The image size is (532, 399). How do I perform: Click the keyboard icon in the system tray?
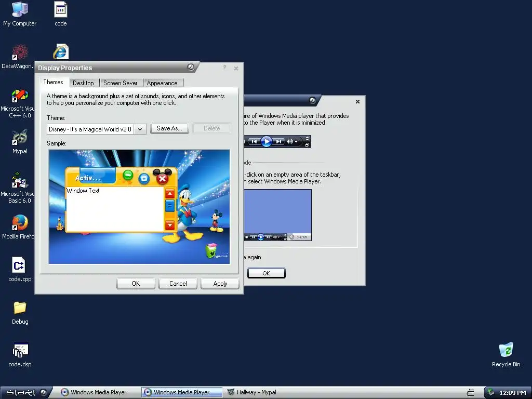pos(471,393)
